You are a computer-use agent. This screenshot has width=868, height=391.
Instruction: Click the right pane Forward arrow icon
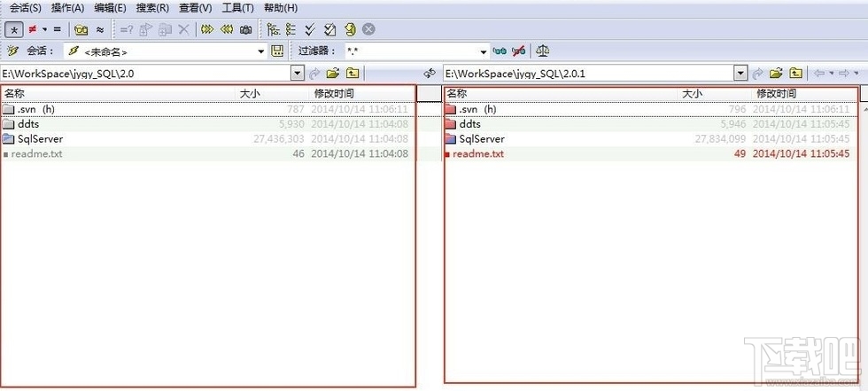[844, 73]
